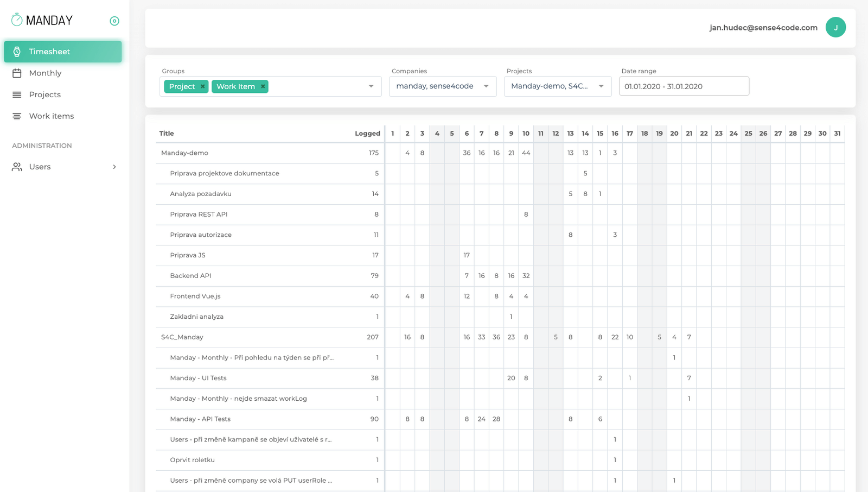
Task: Click the Projects list icon
Action: point(17,94)
